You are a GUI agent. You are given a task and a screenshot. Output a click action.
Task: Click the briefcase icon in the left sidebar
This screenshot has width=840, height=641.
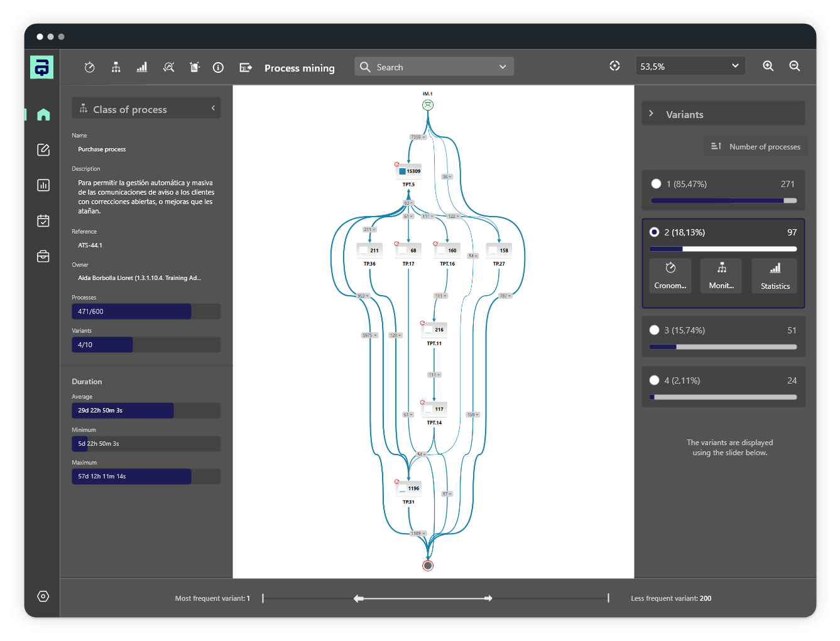point(43,256)
